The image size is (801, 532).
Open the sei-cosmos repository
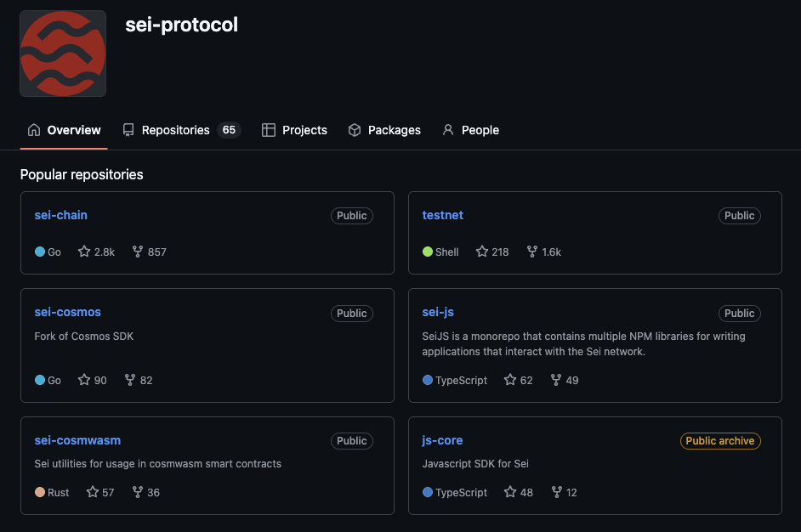point(68,312)
